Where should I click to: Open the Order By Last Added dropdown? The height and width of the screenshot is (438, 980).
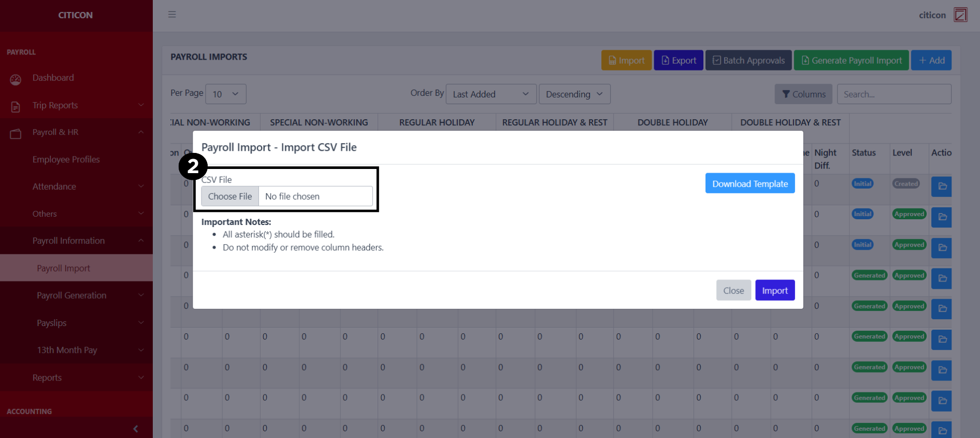490,94
